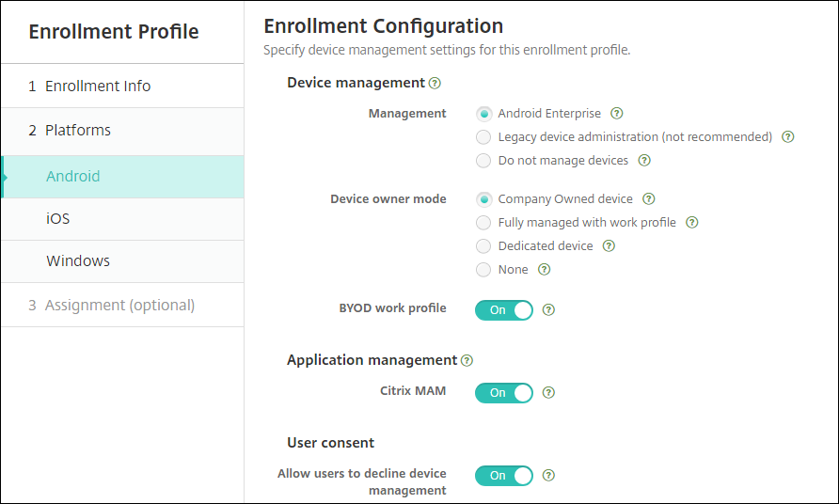Click help icon for Legacy device administration
Screen dimensions: 839x504
[788, 137]
